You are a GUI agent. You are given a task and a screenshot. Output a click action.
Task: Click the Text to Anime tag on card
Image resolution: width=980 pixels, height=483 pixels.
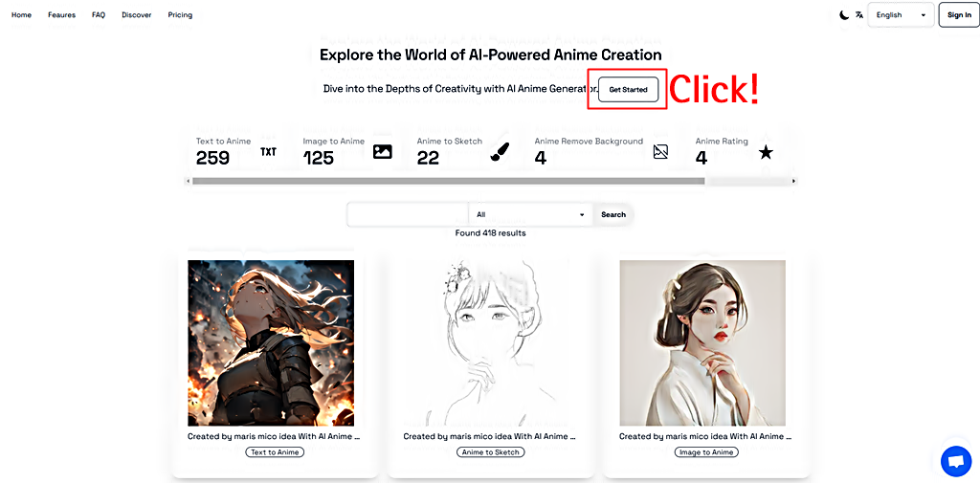[275, 451]
